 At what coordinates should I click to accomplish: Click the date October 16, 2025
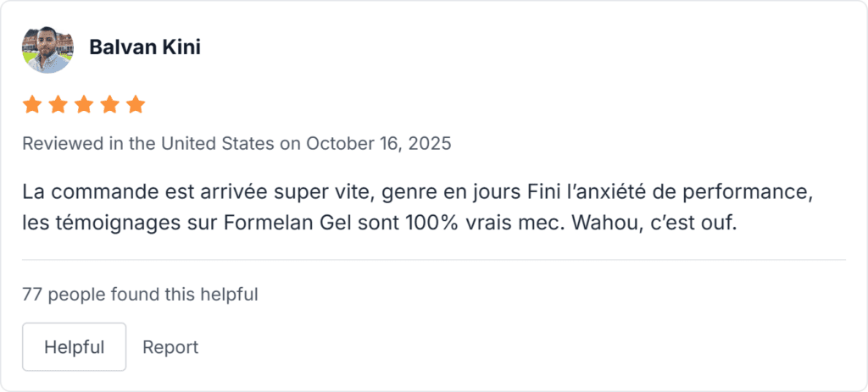point(378,143)
